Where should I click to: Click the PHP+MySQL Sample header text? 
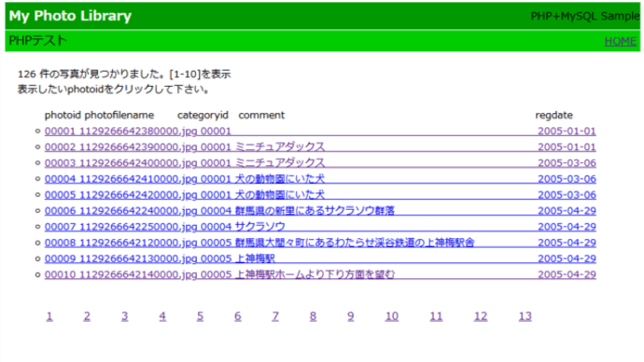(585, 16)
